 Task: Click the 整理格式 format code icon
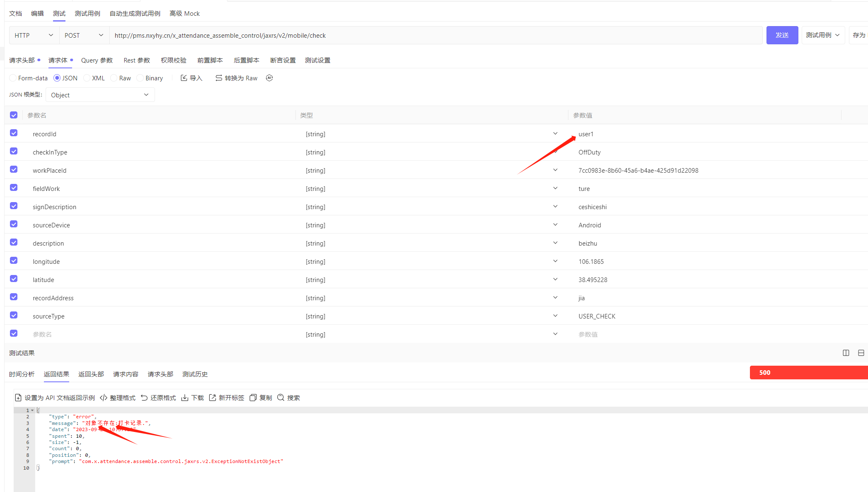click(x=104, y=398)
